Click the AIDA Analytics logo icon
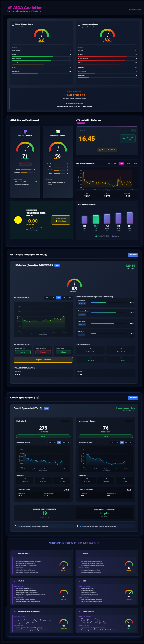Screen dimensions: 144x644 click(x=10, y=8)
